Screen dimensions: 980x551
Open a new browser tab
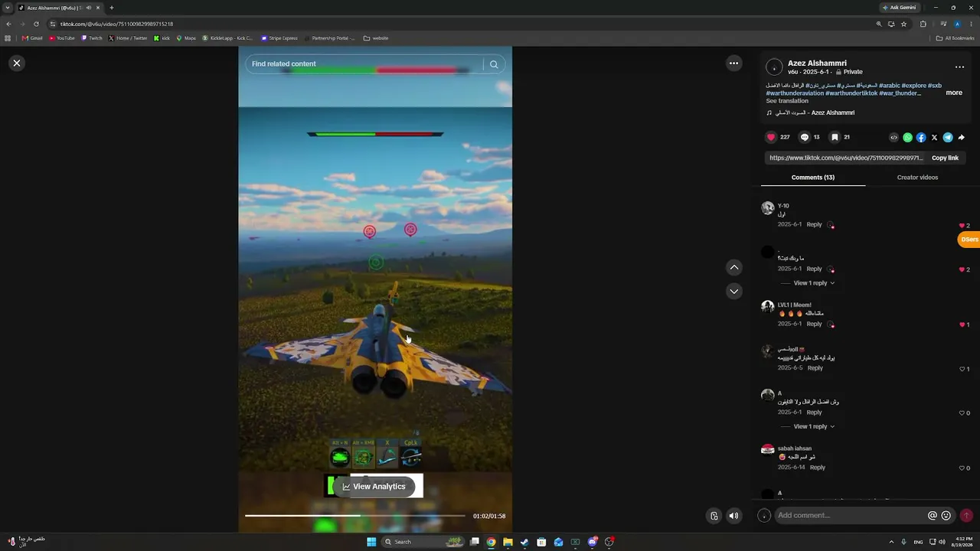[x=111, y=8]
